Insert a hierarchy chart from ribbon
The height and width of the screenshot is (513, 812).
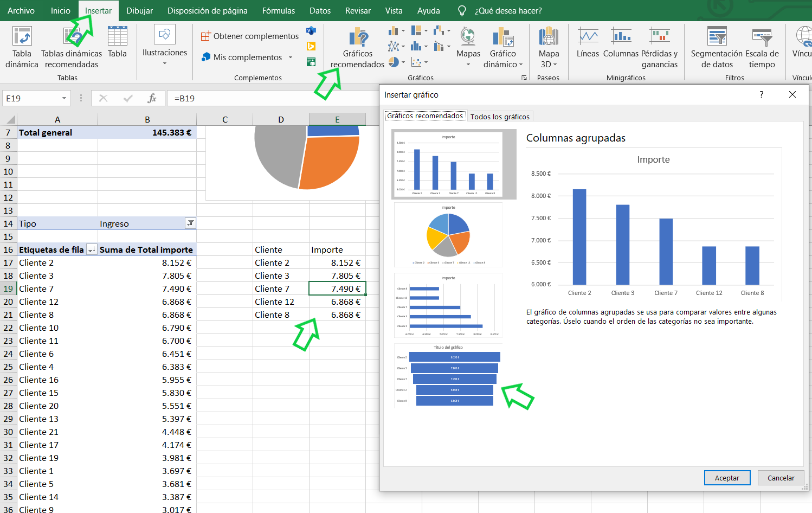419,31
